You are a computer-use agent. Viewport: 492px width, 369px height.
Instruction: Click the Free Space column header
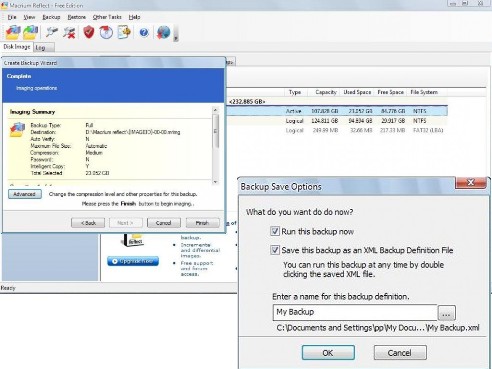[x=391, y=92]
